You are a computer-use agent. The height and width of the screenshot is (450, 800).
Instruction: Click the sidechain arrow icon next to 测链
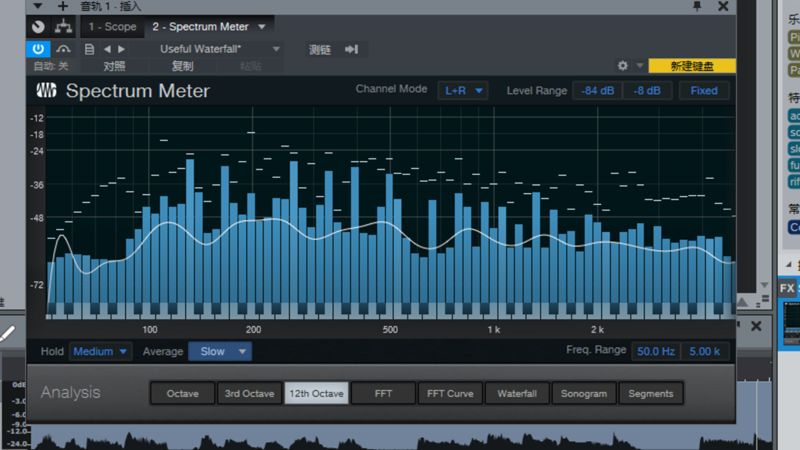[352, 49]
